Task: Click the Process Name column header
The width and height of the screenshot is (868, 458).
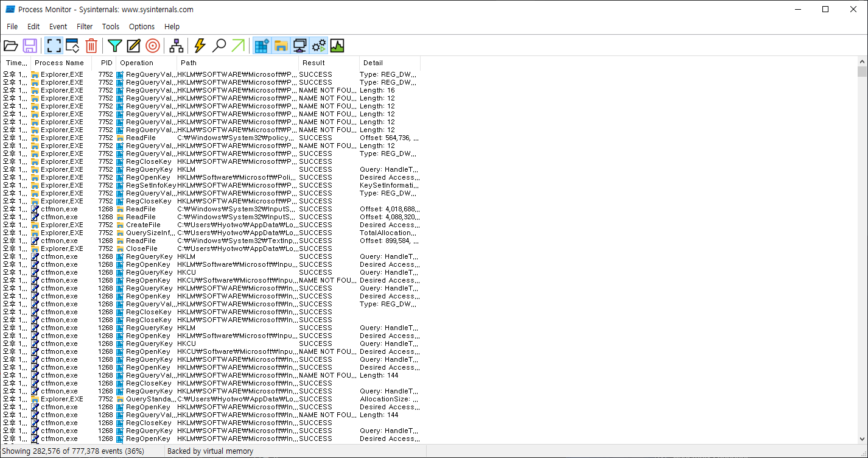Action: pos(61,63)
